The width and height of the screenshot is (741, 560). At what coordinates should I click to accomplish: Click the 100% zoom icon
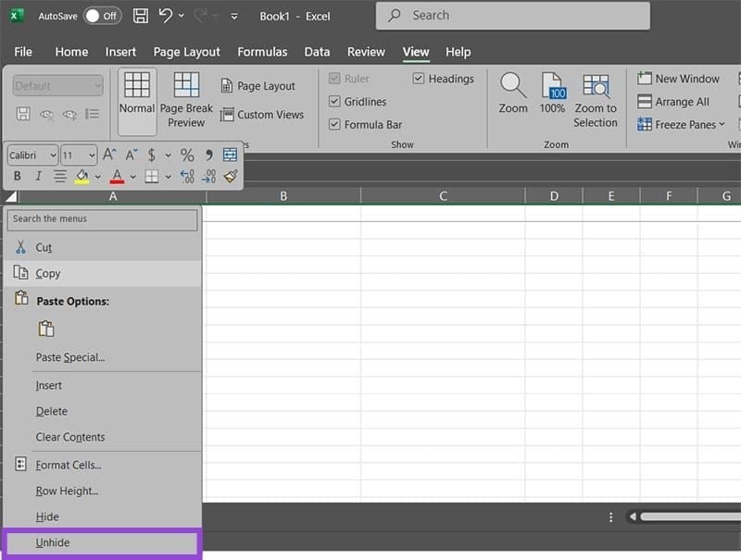[x=553, y=87]
